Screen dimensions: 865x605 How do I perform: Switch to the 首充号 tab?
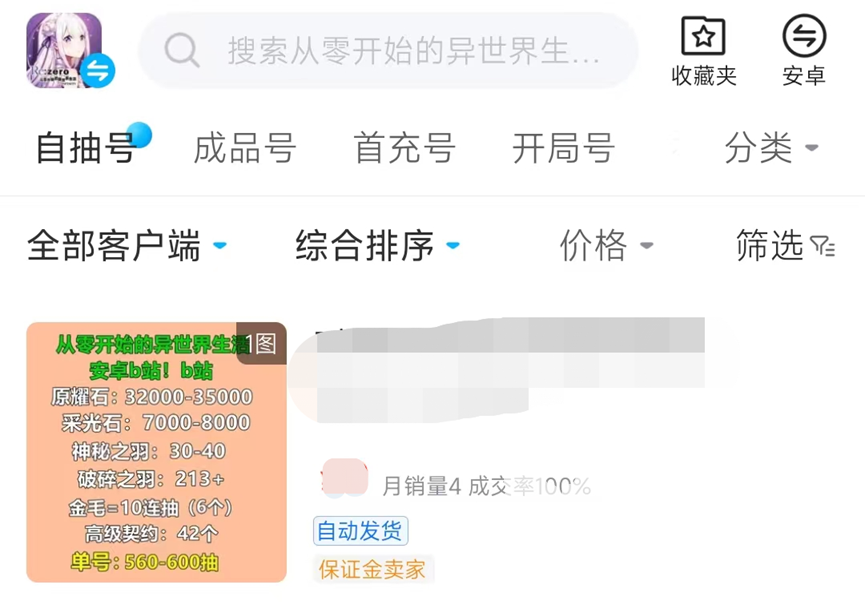pyautogui.click(x=404, y=148)
